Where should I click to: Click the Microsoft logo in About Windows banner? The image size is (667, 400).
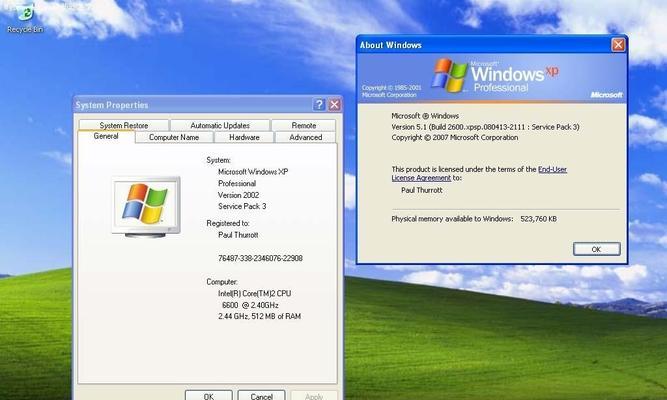607,94
